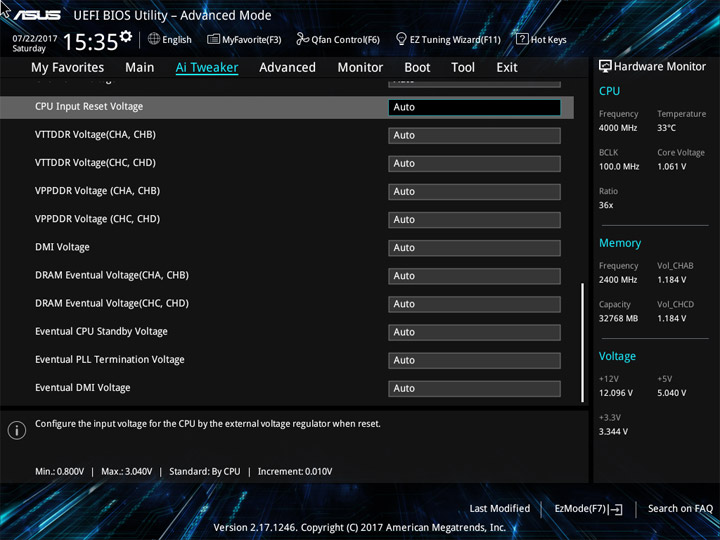Viewport: 720px width, 540px height.
Task: Click VPPDDR Voltage (CHC, CHD) Auto field
Action: (474, 220)
